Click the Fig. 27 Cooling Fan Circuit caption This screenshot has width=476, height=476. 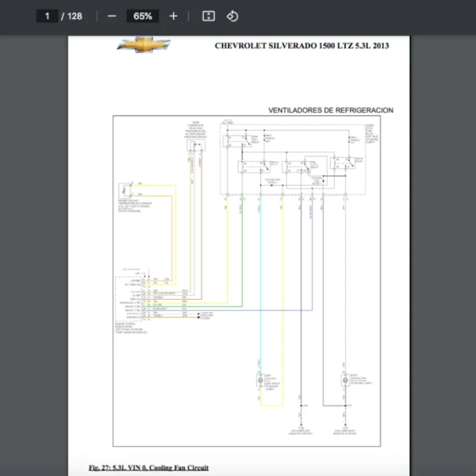[x=148, y=467]
